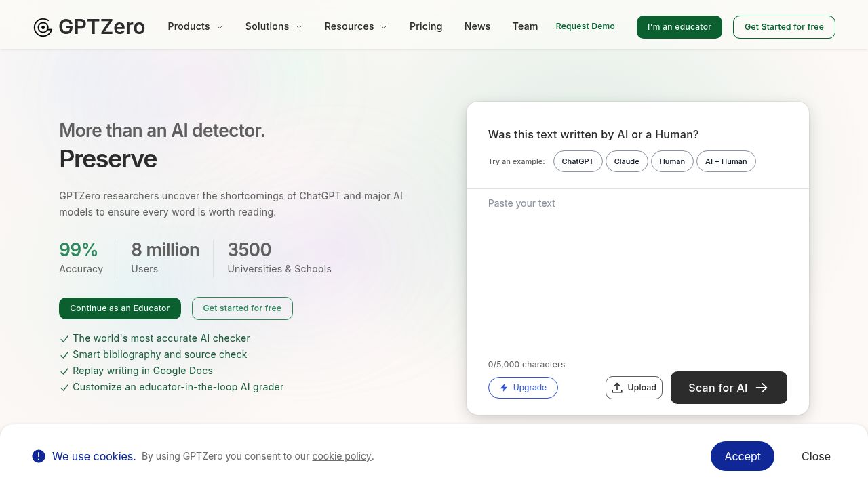Click the Upload button

[x=634, y=388]
